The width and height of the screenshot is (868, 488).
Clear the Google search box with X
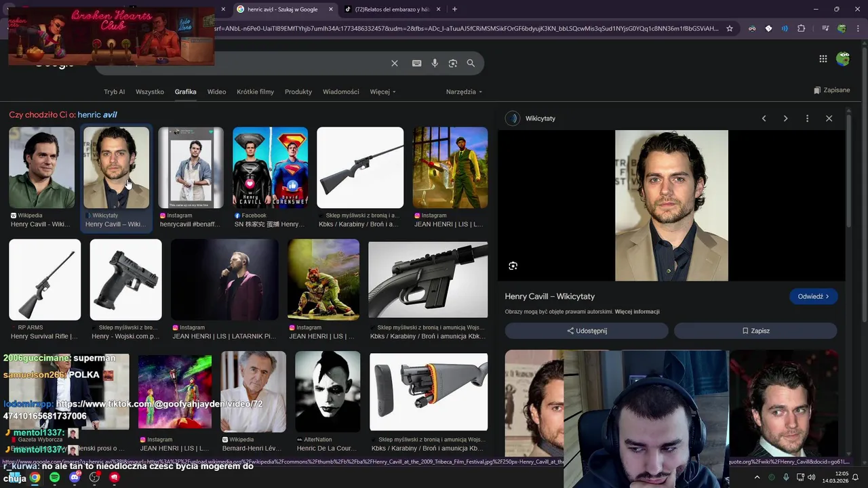[x=395, y=63]
